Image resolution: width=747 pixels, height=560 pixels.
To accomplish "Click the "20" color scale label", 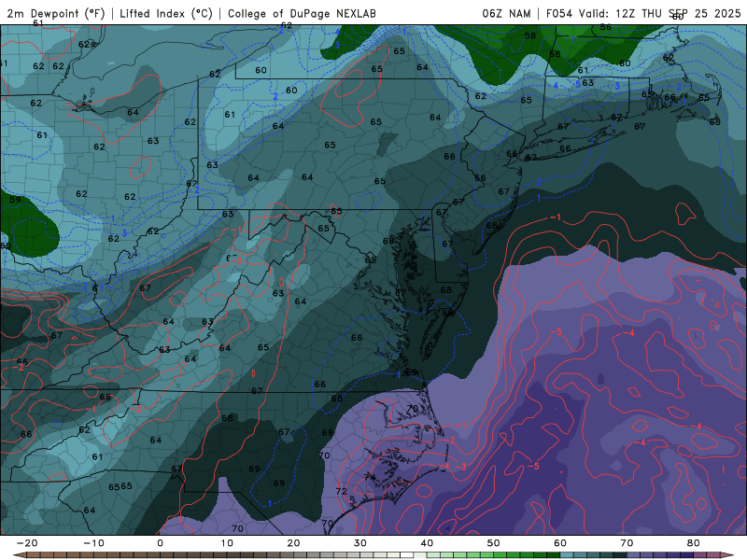I will click(x=293, y=543).
